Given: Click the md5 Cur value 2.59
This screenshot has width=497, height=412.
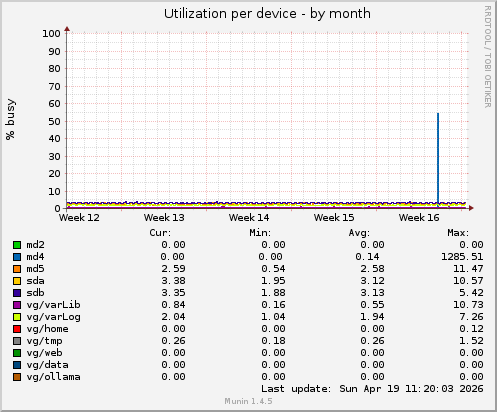Looking at the screenshot, I should point(173,269).
